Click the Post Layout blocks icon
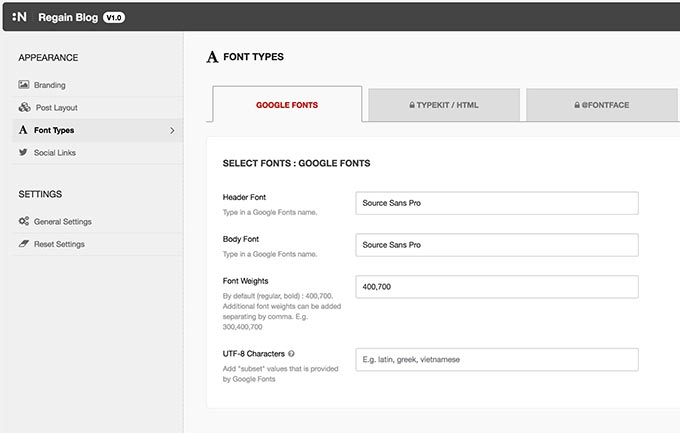This screenshot has width=680, height=433. click(x=24, y=107)
